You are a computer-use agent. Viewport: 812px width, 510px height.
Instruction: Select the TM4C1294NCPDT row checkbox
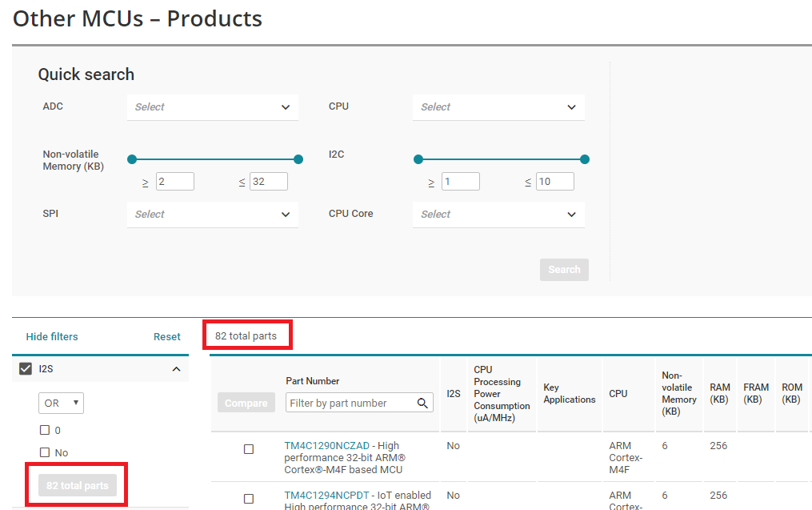tap(249, 499)
